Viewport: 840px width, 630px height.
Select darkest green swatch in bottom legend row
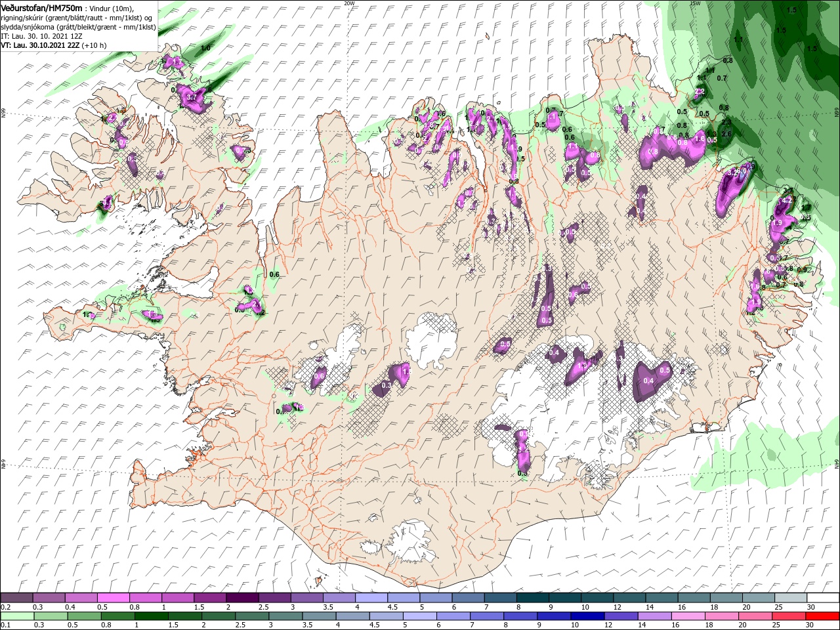151,616
